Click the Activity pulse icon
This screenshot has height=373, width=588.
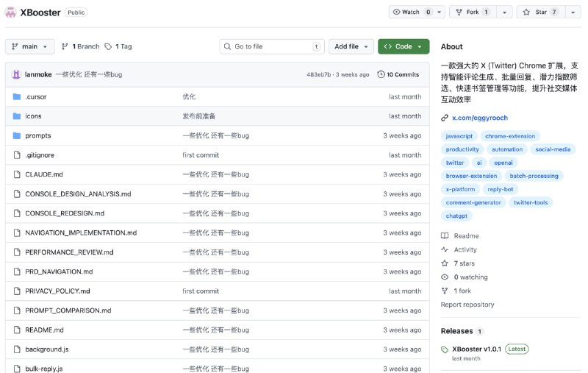click(x=445, y=249)
